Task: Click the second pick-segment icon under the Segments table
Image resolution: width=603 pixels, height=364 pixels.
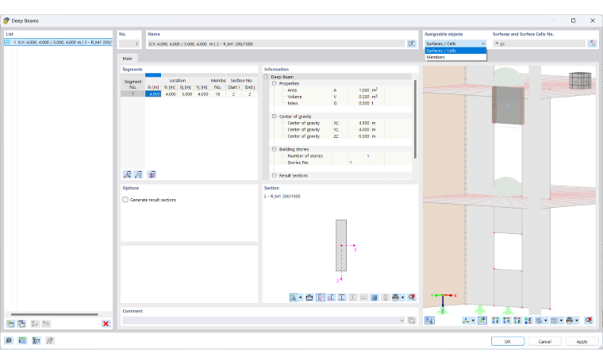Action: click(138, 174)
